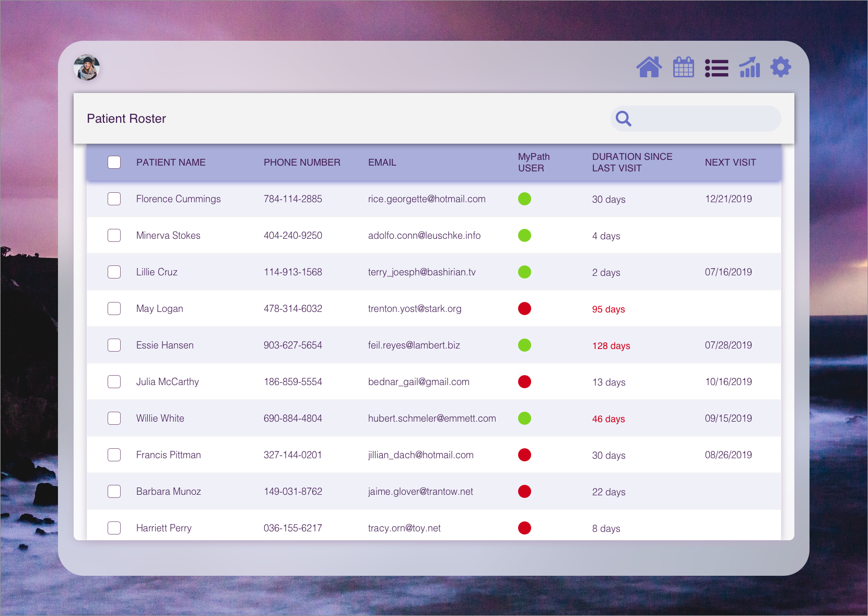The height and width of the screenshot is (616, 868).
Task: Click Essie Hansen's green MyPath status dot
Action: (x=524, y=345)
